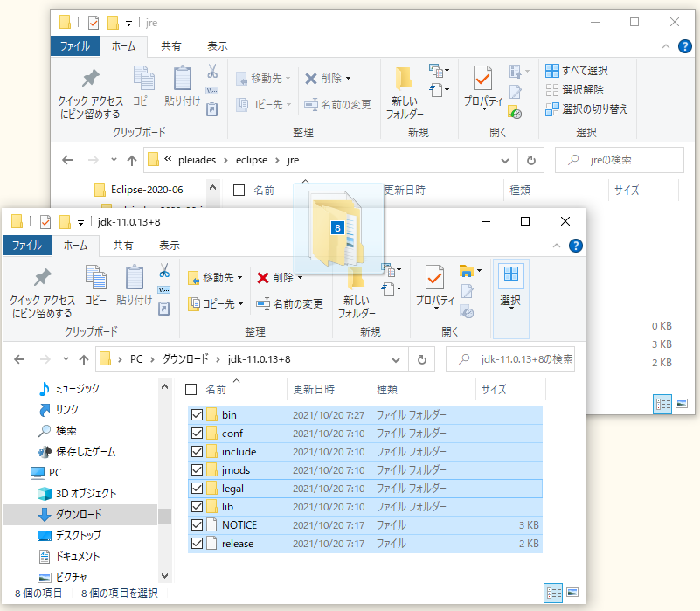Toggle the release file checkbox off
Viewport: 700px width, 611px height.
(x=197, y=543)
